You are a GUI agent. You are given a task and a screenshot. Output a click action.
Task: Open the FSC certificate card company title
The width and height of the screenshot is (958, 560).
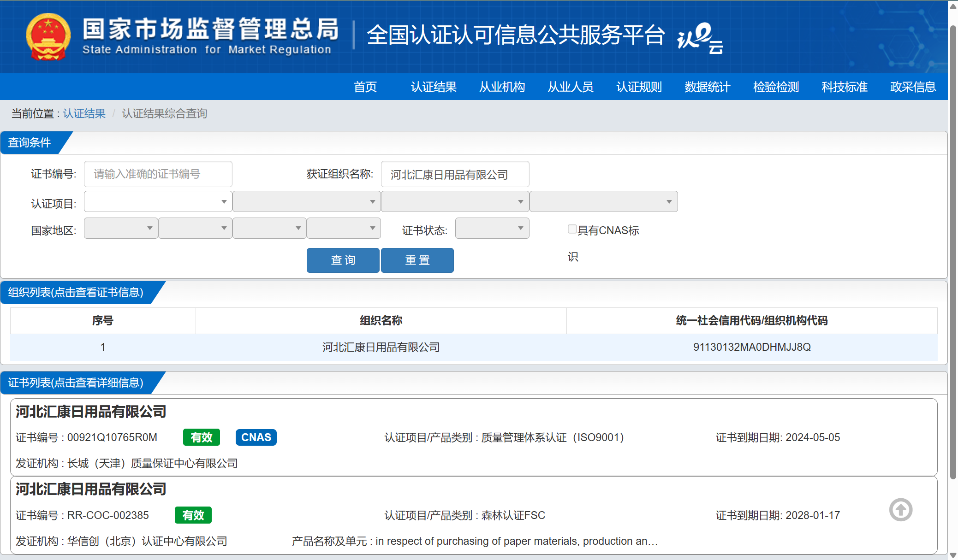pyautogui.click(x=91, y=489)
